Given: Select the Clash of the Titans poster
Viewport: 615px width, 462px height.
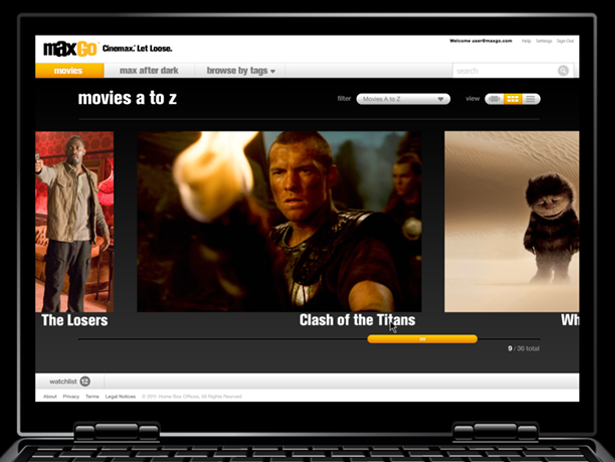Looking at the screenshot, I should [279, 221].
